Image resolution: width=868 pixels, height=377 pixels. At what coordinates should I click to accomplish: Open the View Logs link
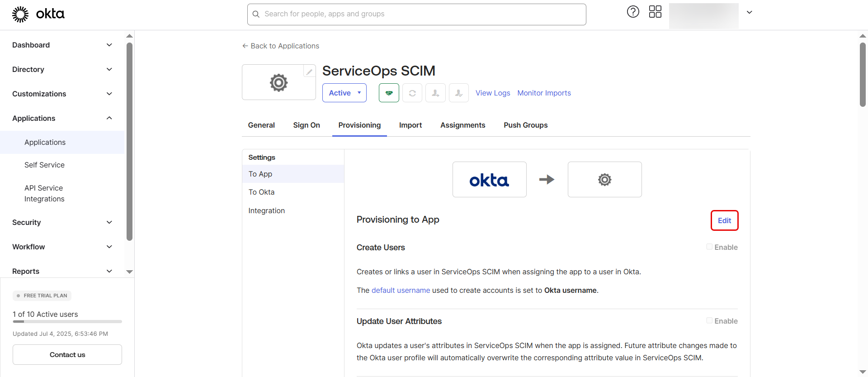492,93
